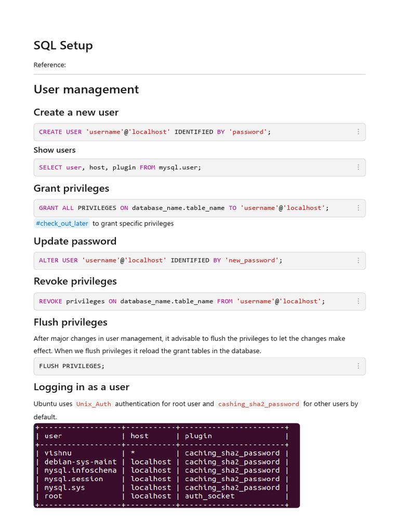Viewport: 399px width, 532px height.
Task: Click the Unix_Auth inline code label
Action: click(x=94, y=404)
